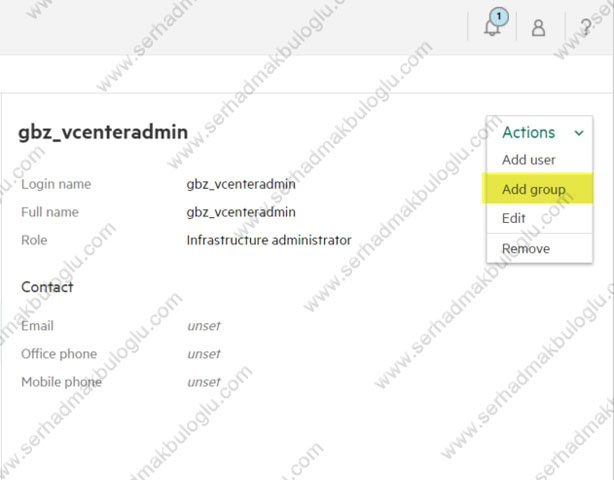
Task: Collapse the Actions dropdown menu
Action: [x=540, y=132]
